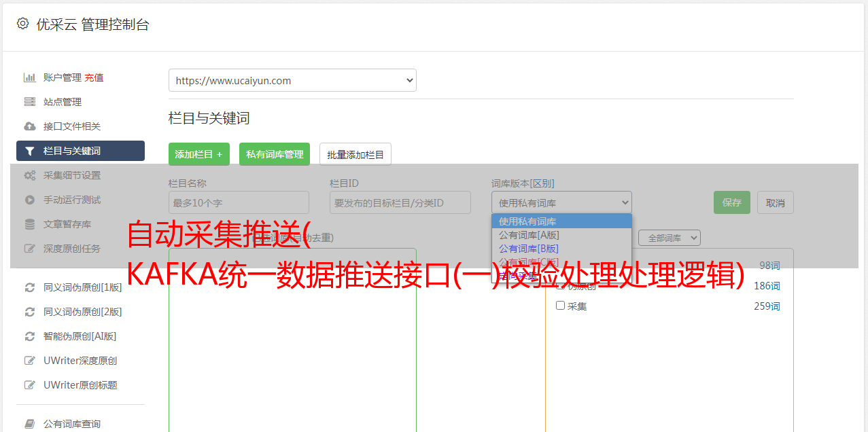Click the edit icon for 深度原创任务

pos(30,249)
